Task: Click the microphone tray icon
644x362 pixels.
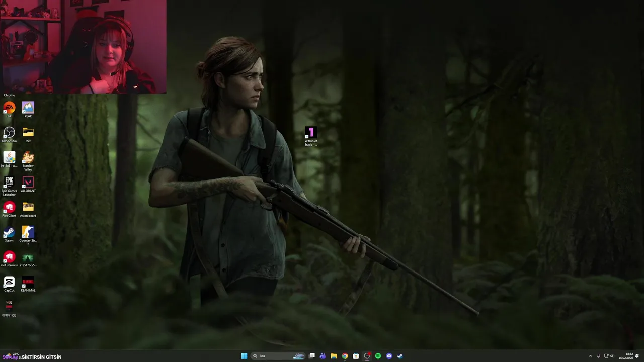Action: 598,356
